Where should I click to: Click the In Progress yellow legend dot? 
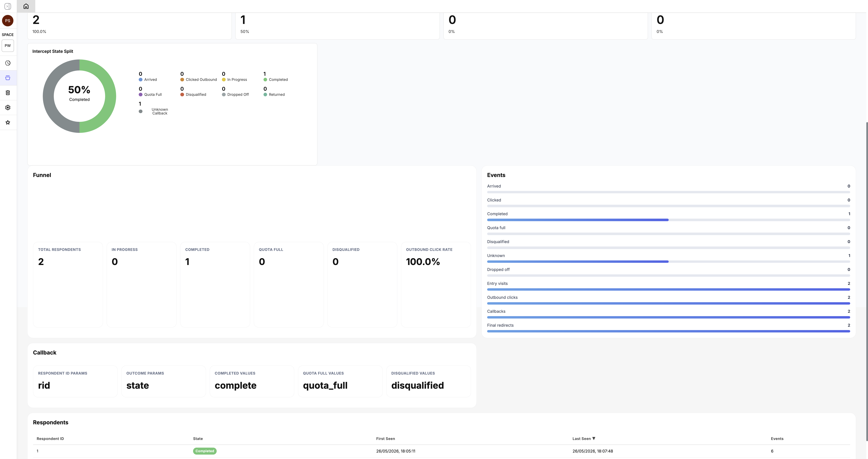224,80
